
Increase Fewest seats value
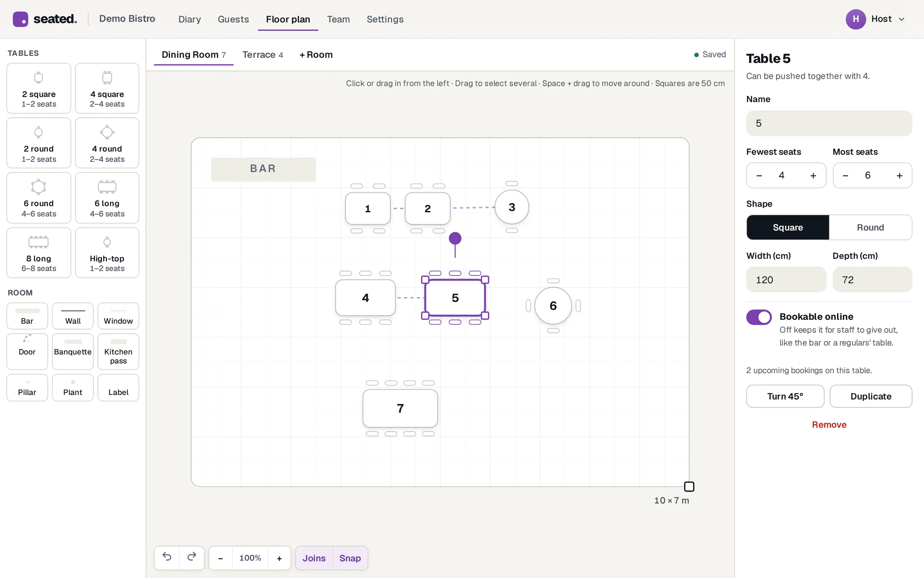coord(813,176)
